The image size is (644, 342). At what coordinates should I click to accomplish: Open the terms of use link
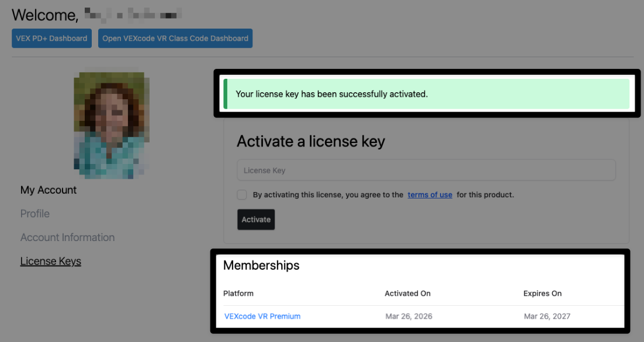click(x=430, y=194)
